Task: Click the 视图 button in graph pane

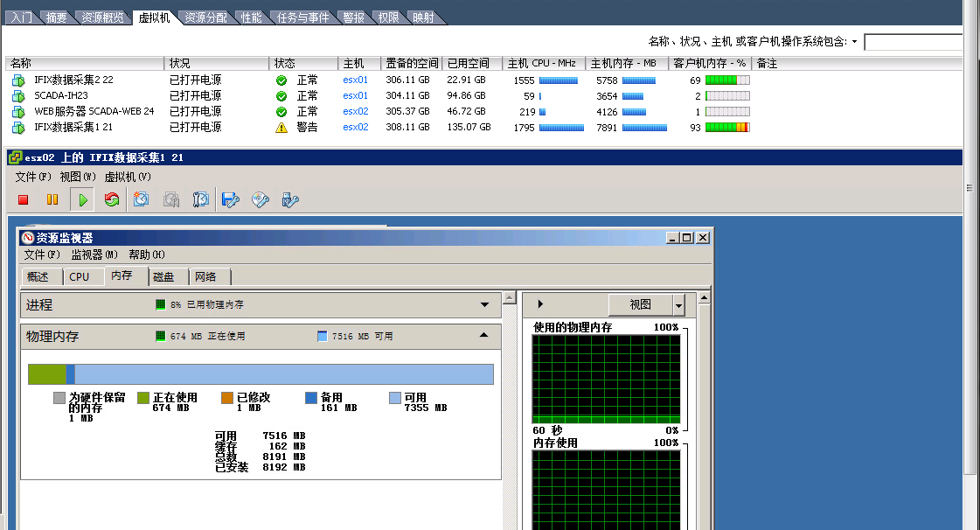Action: [x=641, y=305]
